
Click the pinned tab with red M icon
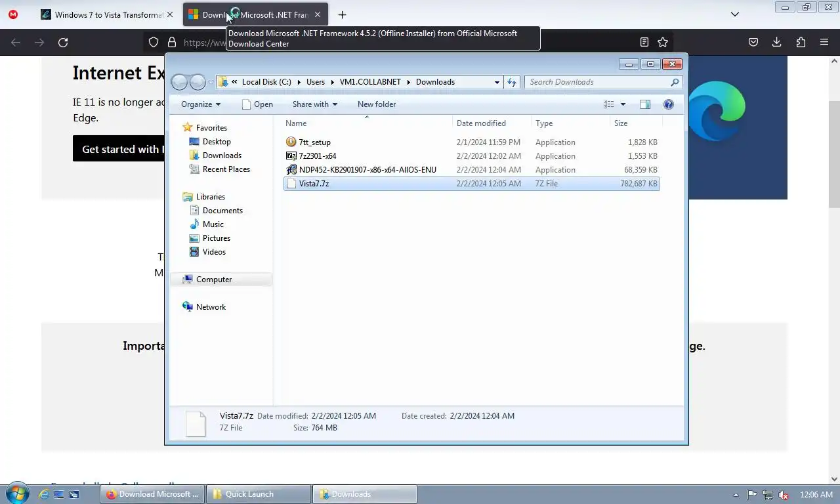point(13,14)
